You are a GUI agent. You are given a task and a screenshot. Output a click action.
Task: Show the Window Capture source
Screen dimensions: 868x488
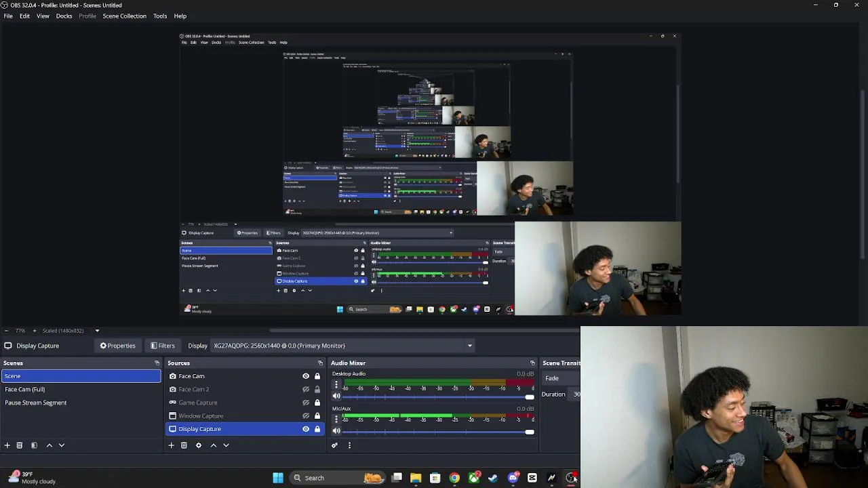306,416
